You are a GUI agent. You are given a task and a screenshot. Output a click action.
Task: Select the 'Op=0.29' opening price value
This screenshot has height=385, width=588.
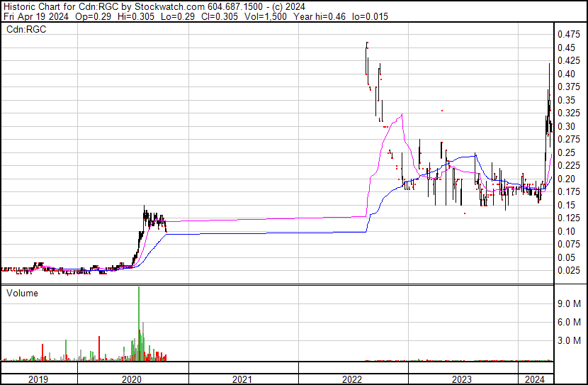[93, 16]
